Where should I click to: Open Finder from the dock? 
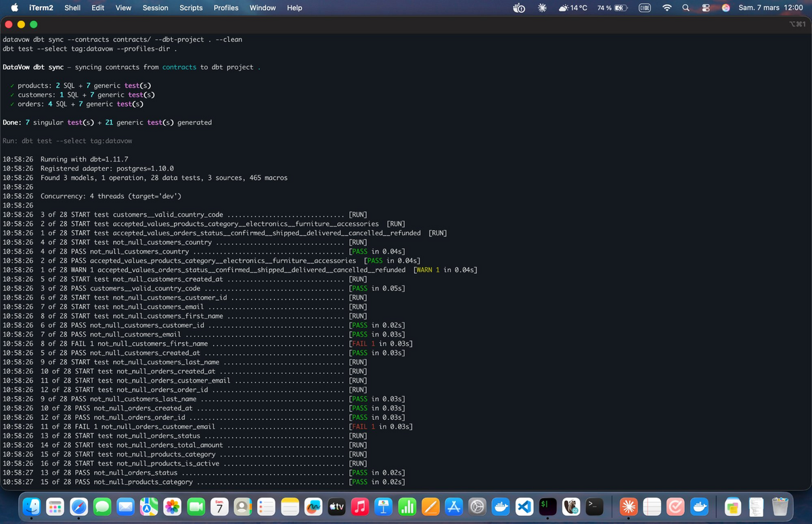31,506
